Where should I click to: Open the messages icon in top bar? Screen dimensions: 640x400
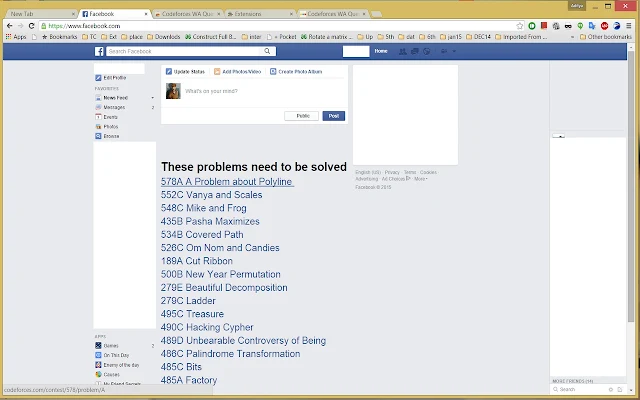[x=415, y=51]
